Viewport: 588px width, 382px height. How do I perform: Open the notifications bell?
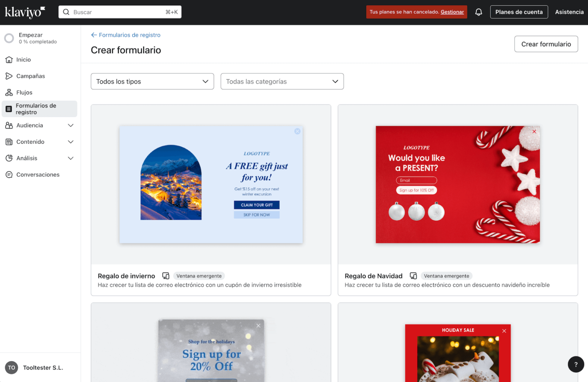coord(478,12)
